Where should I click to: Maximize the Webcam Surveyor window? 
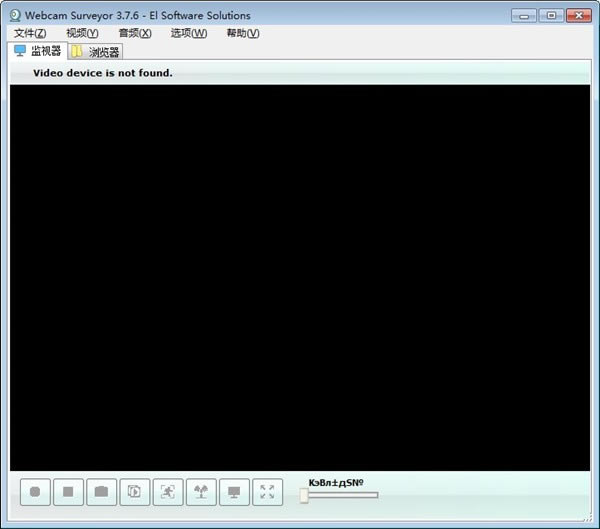point(551,16)
